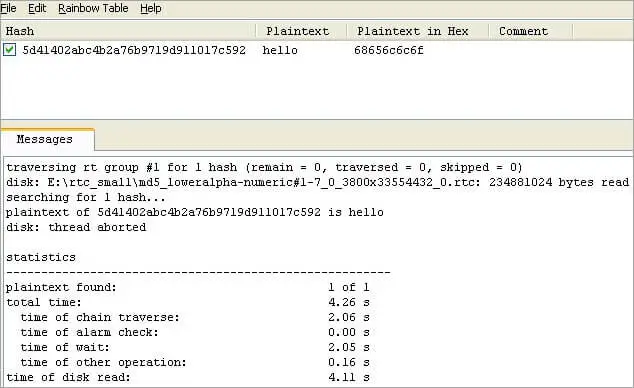Open the Rainbow Table menu
634x388 pixels.
tap(93, 8)
